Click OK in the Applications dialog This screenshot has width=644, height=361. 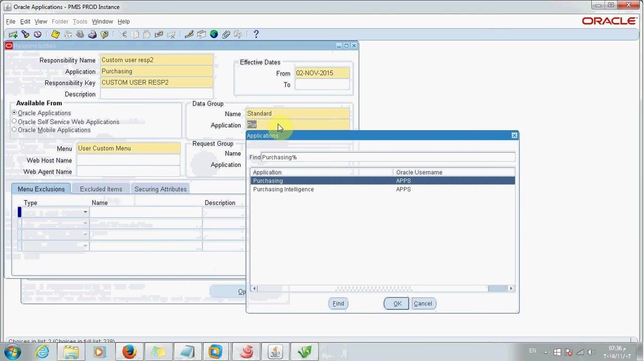tap(397, 304)
